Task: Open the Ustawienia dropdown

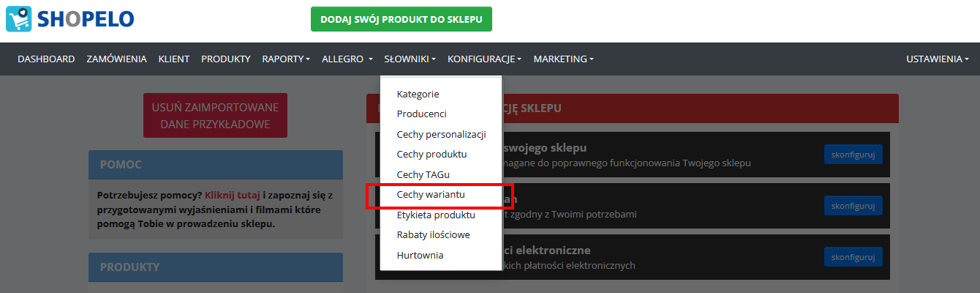Action: (x=938, y=59)
